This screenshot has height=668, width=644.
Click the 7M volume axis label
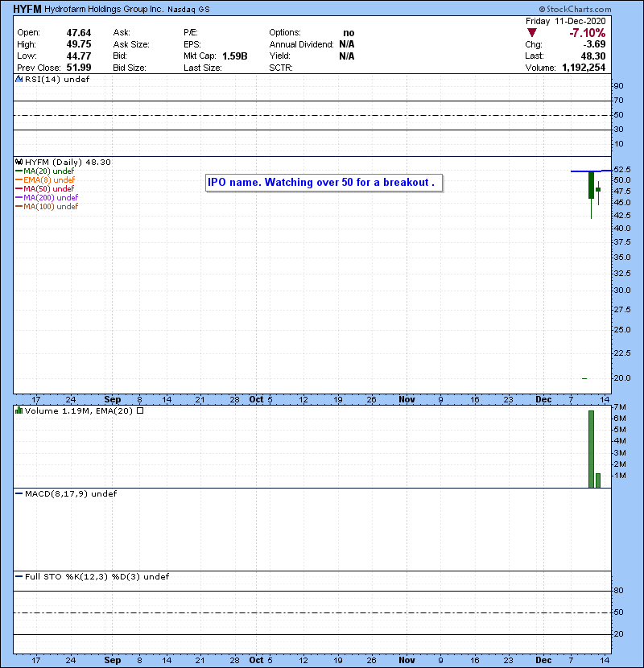(x=620, y=407)
